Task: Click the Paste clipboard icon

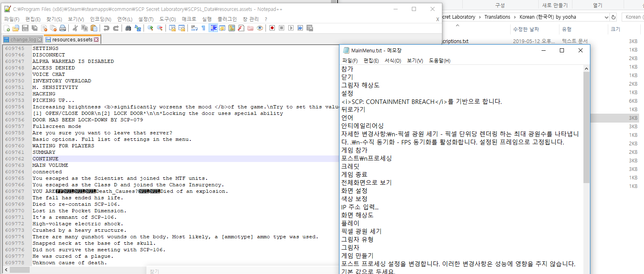Action: click(x=94, y=28)
